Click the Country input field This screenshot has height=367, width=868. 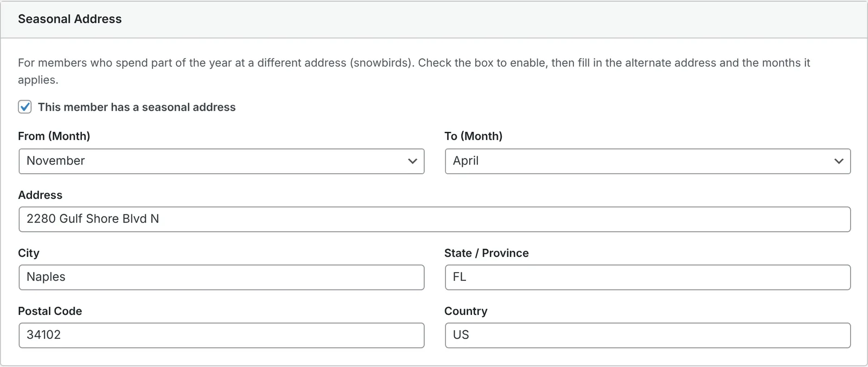coord(648,336)
